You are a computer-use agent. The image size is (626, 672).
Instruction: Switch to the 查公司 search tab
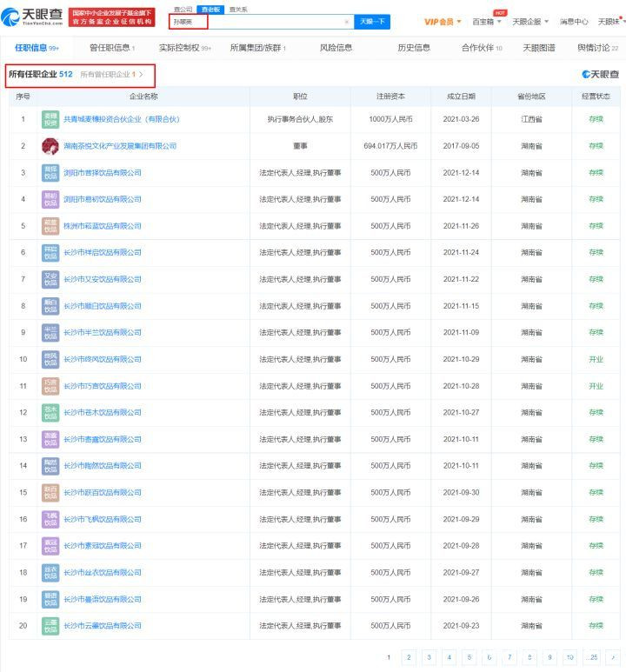pos(183,9)
